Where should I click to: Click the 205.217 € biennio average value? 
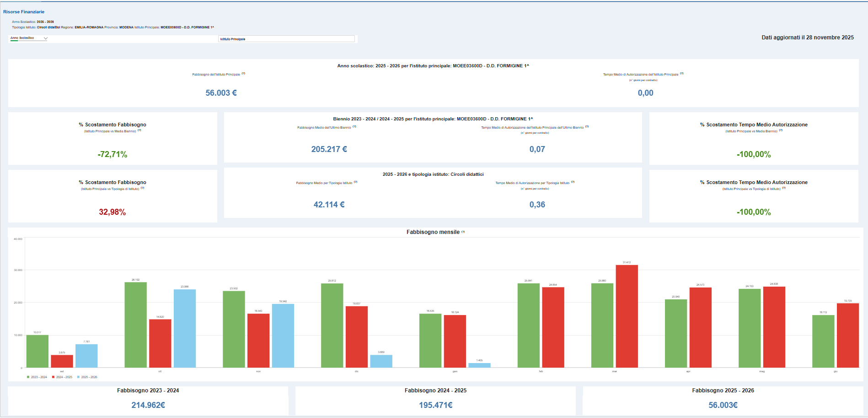coord(329,149)
